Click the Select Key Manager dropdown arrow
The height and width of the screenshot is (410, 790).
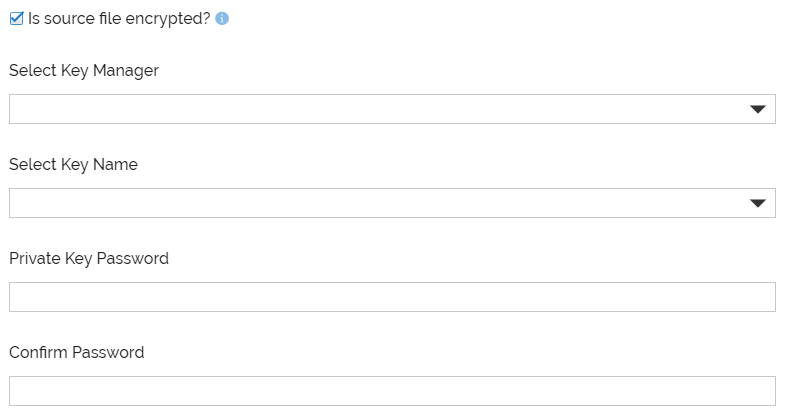[x=757, y=109]
